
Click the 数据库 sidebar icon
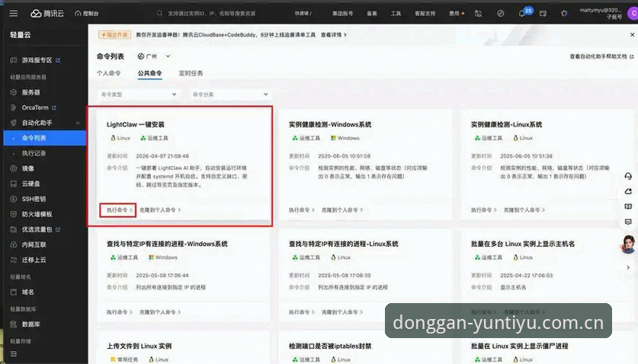(14, 324)
